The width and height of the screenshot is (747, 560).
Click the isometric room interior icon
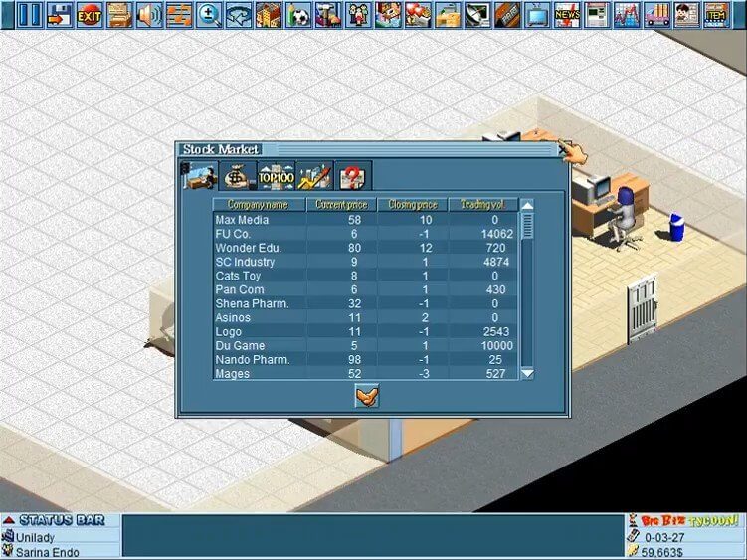(388, 14)
